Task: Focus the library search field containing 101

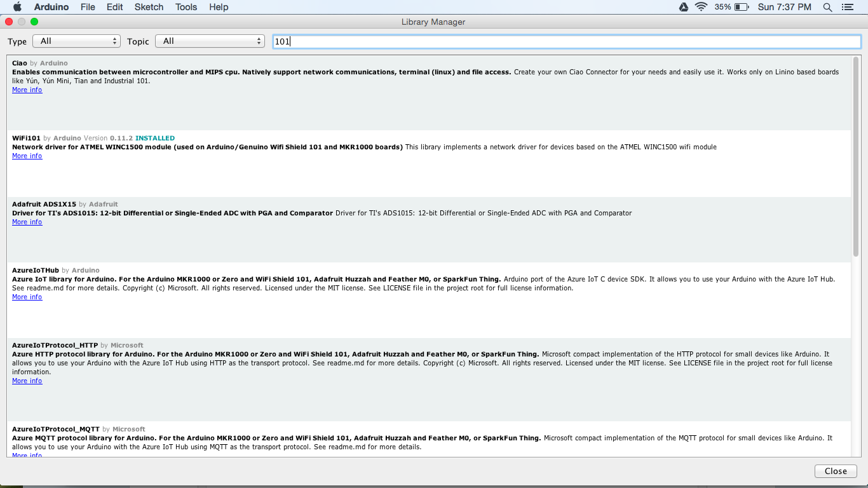Action: 567,41
